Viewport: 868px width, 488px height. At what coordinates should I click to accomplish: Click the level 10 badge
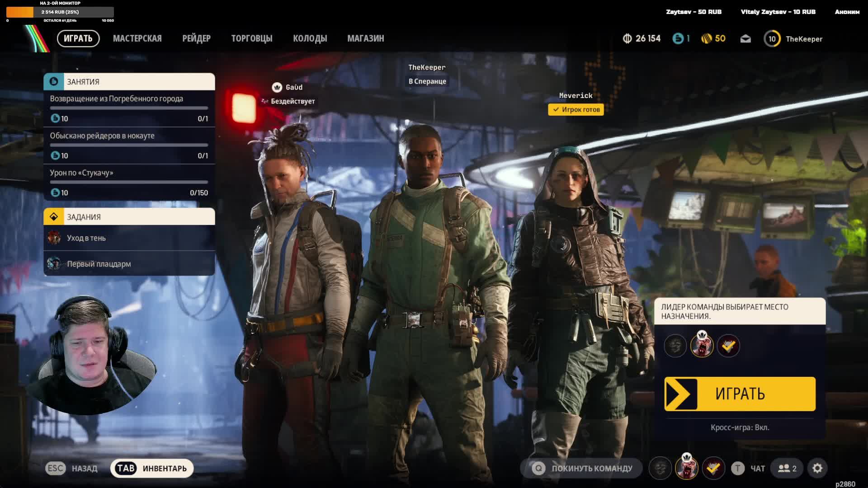[772, 39]
